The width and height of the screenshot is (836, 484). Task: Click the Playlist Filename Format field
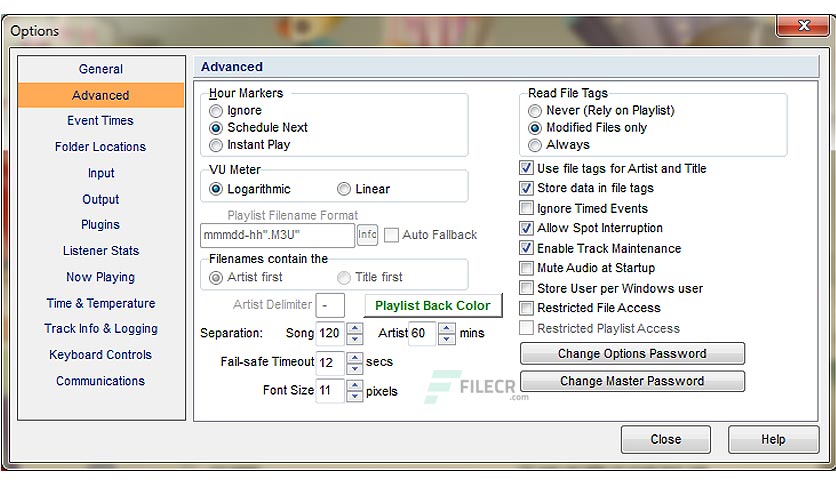click(277, 235)
